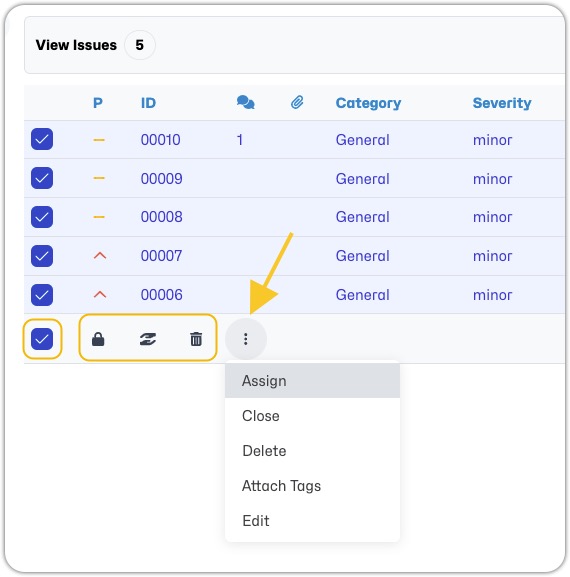The width and height of the screenshot is (570, 577).
Task: Click the three-dot more actions button
Action: pyautogui.click(x=245, y=339)
